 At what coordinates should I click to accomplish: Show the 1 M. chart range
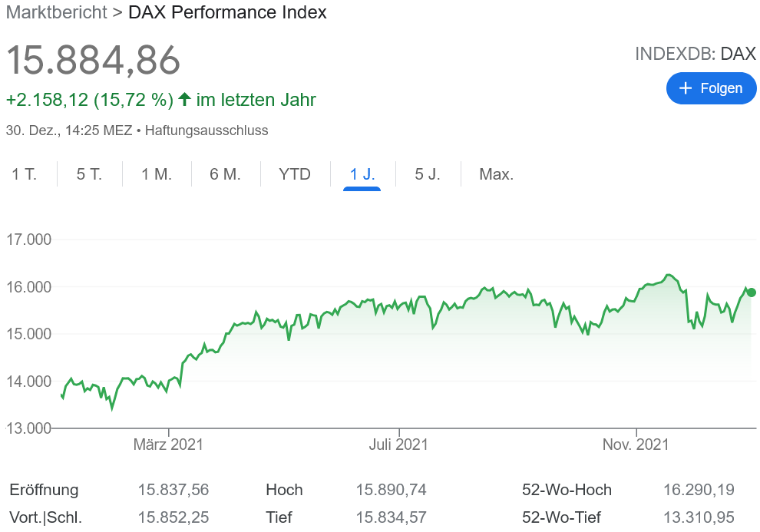[x=157, y=174]
